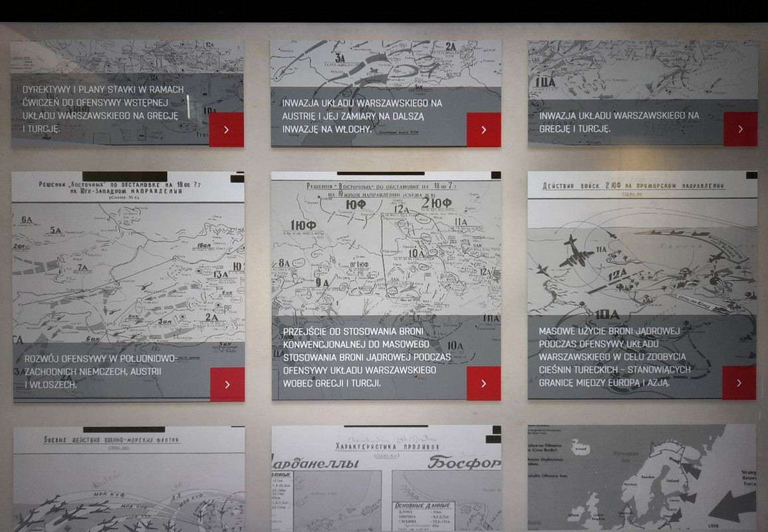Open arrow on 'Inwazja na Grecję i Turcję' card
The width and height of the screenshot is (768, 532).
coord(740,129)
